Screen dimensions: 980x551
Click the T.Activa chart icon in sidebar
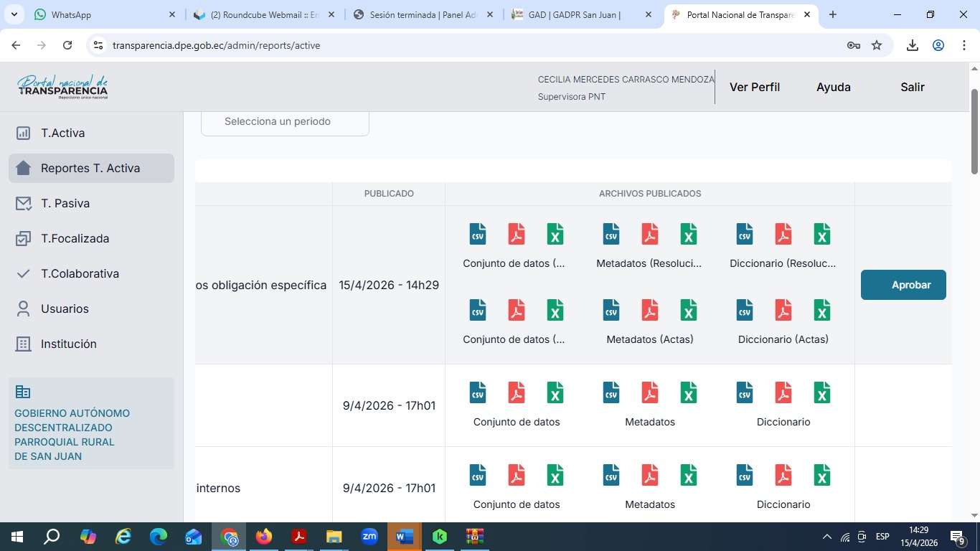point(24,133)
